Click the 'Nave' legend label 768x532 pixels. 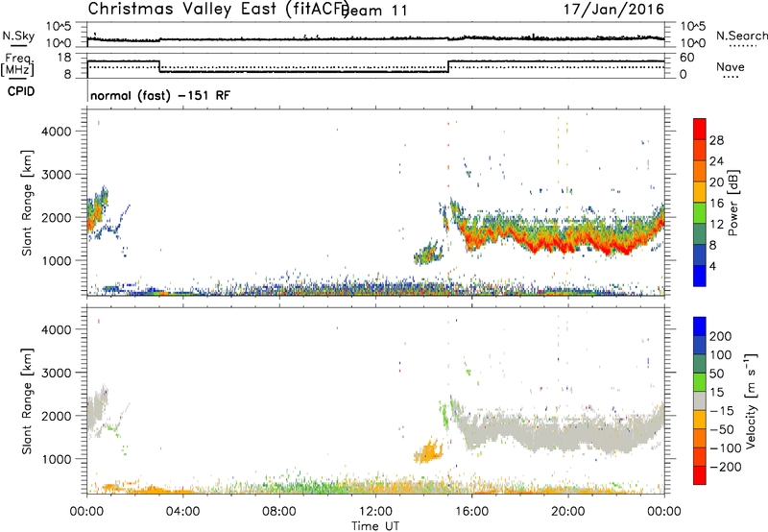click(x=731, y=67)
